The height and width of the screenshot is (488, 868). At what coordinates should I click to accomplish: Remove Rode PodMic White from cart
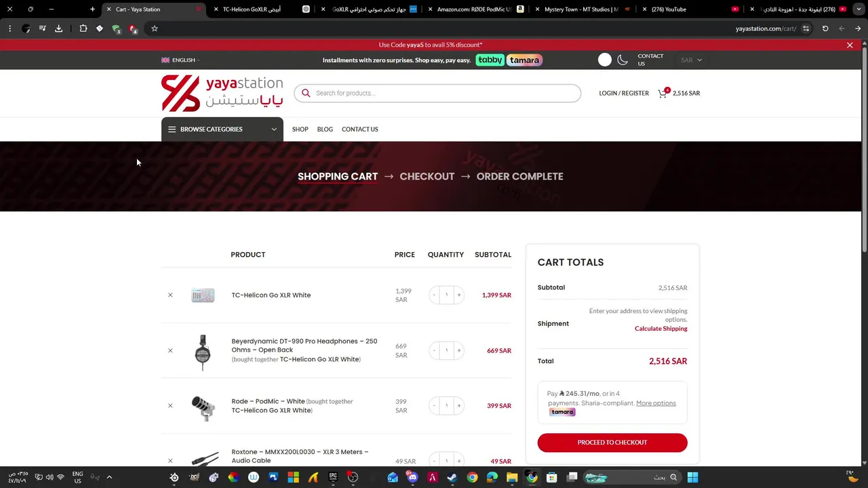170,405
